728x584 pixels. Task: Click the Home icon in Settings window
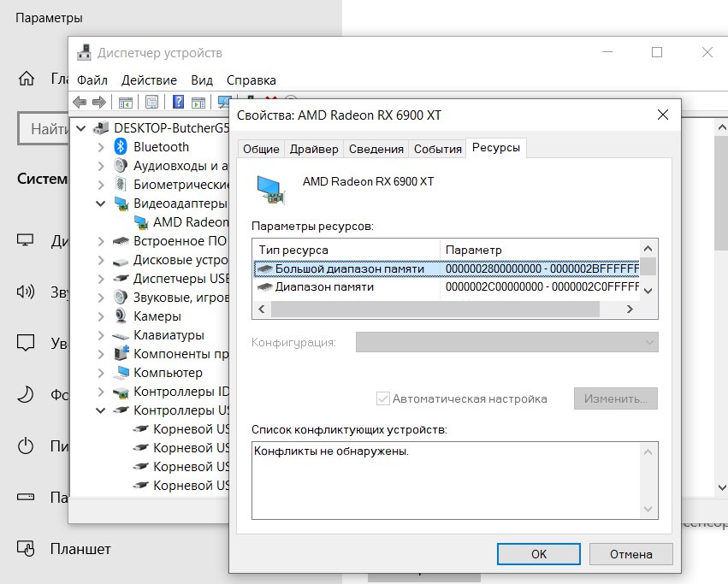pos(27,78)
